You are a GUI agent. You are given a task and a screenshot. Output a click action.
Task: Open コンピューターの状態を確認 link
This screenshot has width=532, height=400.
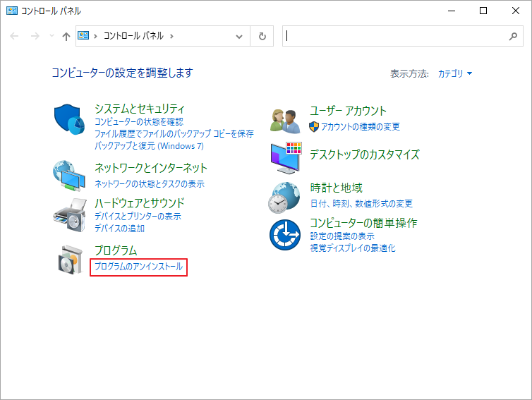[x=139, y=122]
